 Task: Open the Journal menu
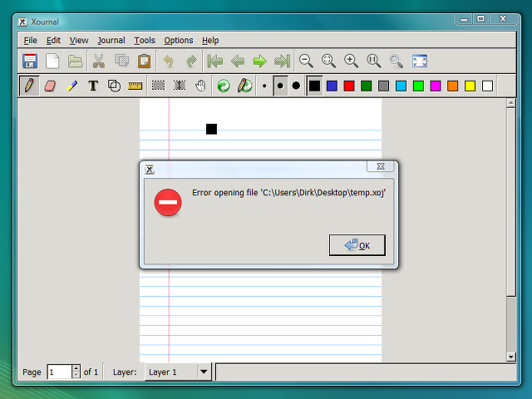pos(111,41)
